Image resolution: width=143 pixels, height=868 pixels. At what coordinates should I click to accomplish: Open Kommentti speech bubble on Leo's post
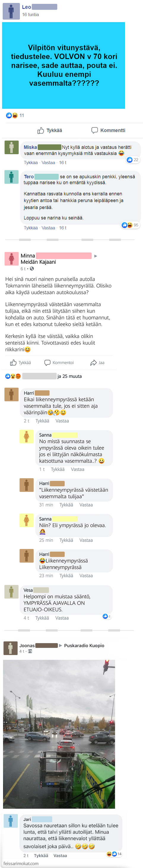click(x=108, y=130)
